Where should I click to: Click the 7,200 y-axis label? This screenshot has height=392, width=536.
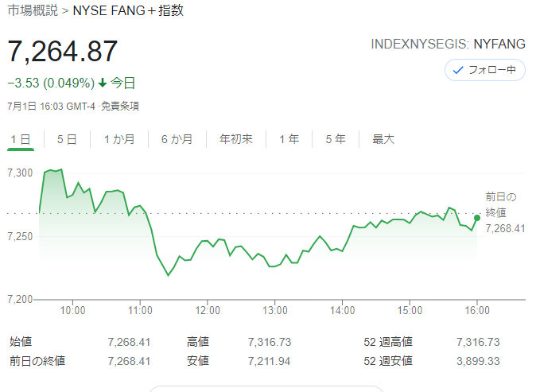tap(20, 300)
